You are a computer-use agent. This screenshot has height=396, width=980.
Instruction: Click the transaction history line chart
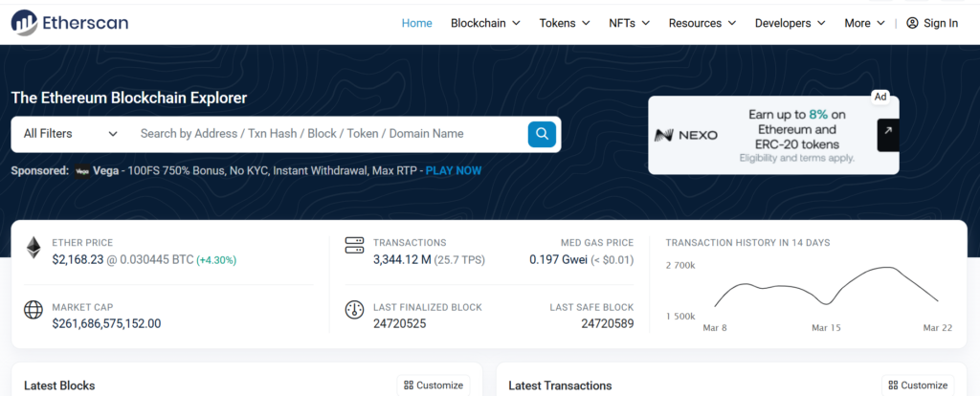point(826,287)
